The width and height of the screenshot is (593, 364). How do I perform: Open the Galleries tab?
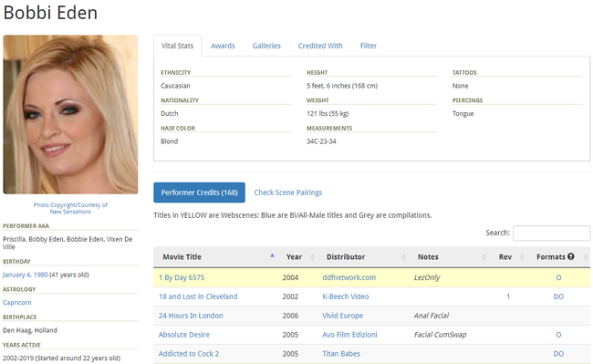(266, 46)
